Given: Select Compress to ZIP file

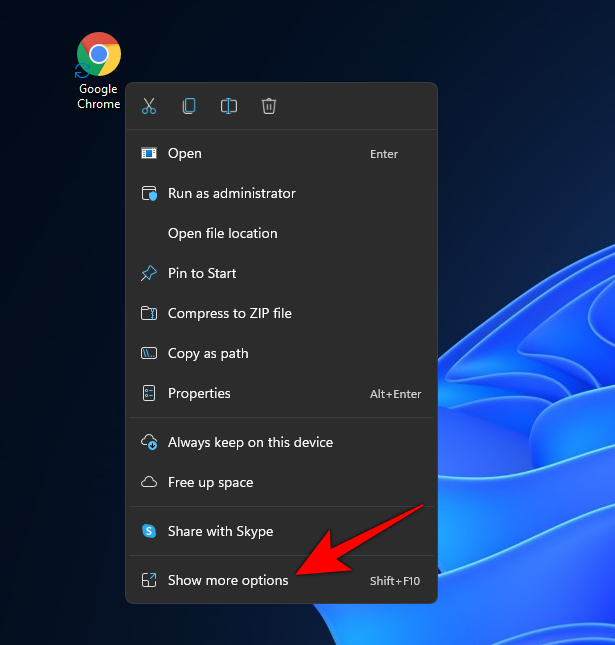Looking at the screenshot, I should pyautogui.click(x=229, y=314).
